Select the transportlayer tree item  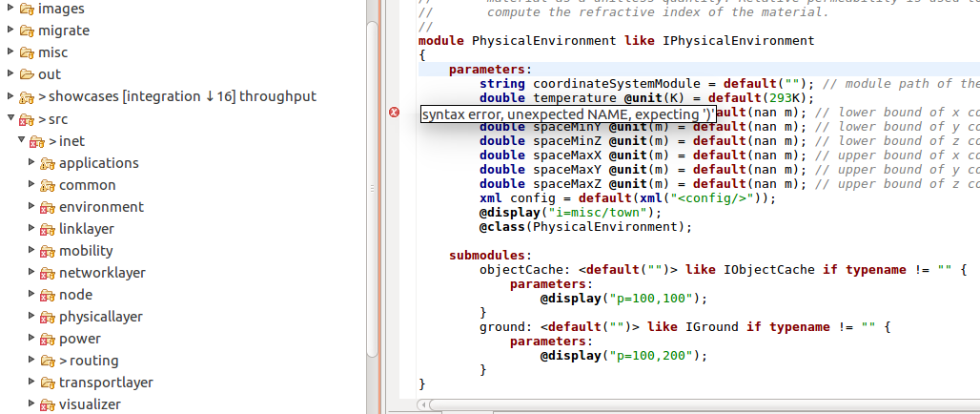coord(106,383)
